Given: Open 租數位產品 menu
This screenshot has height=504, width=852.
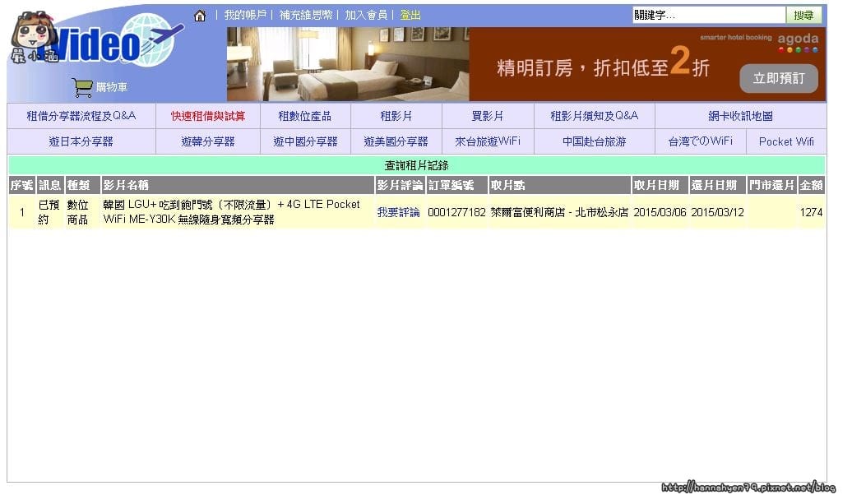Looking at the screenshot, I should [x=305, y=116].
